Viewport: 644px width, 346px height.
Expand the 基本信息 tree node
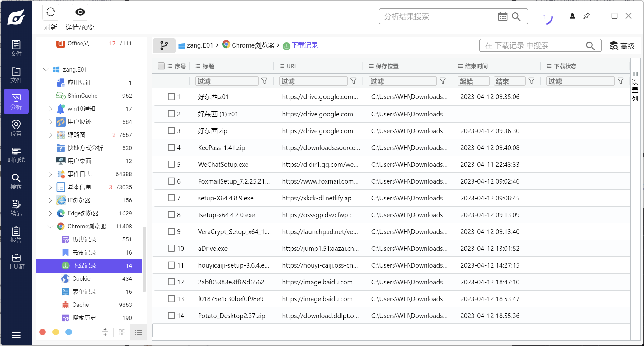(x=50, y=187)
